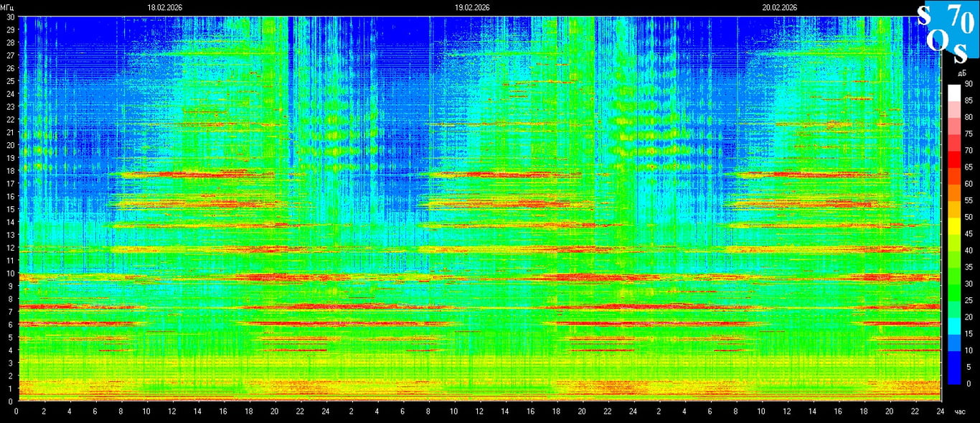
Task: Click the 7 MHz frequency axis tick
Action: tap(8, 312)
